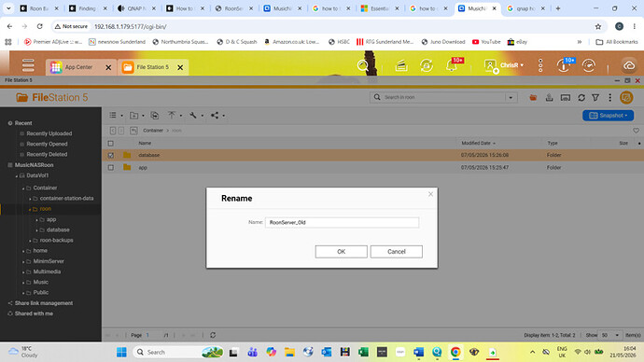The height and width of the screenshot is (362, 644).
Task: Open the QTS notifications bell icon
Action: pos(452,65)
